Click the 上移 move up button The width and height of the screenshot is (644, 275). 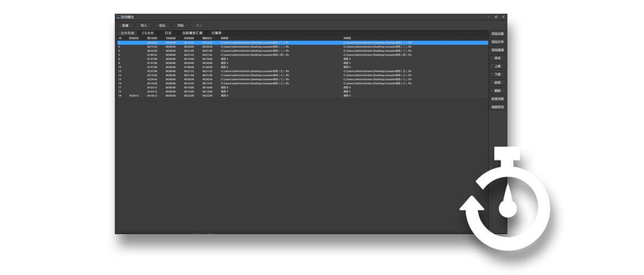tap(498, 66)
